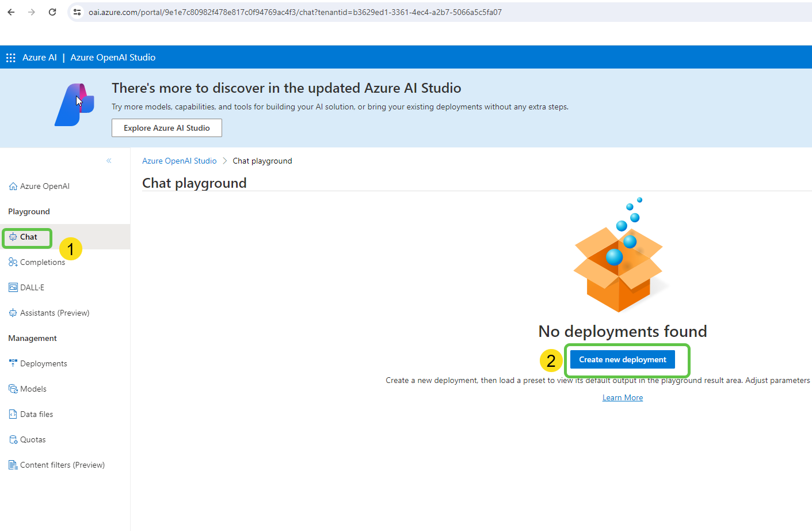Image resolution: width=812 pixels, height=531 pixels.
Task: Open the Completions playground
Action: [42, 262]
